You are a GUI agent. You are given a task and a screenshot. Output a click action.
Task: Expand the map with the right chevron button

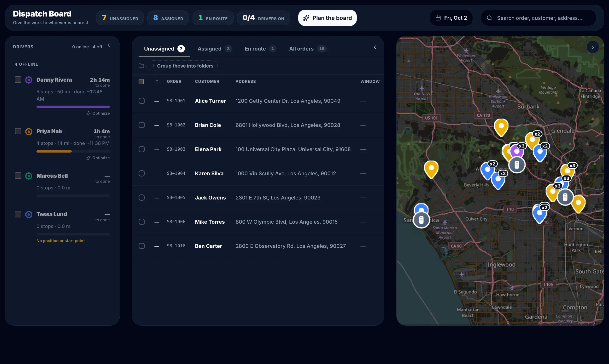pyautogui.click(x=592, y=47)
